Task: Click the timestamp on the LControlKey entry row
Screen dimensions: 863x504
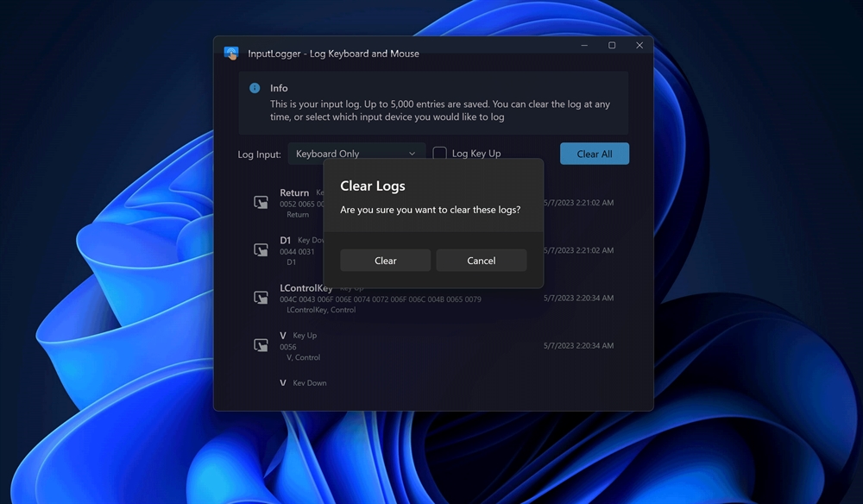Action: click(578, 298)
